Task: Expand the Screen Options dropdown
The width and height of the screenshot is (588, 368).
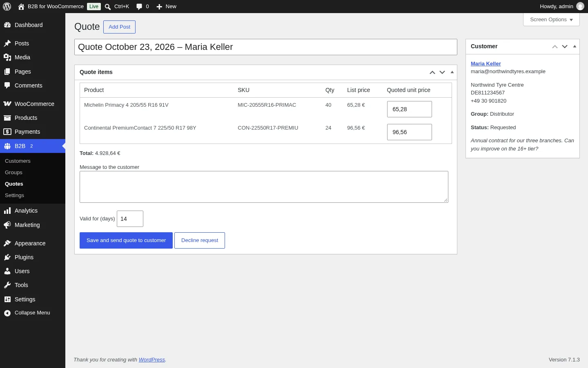Action: tap(551, 20)
